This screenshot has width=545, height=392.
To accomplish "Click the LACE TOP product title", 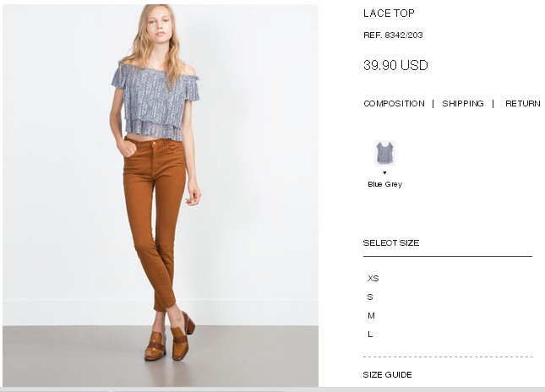I will 389,14.
